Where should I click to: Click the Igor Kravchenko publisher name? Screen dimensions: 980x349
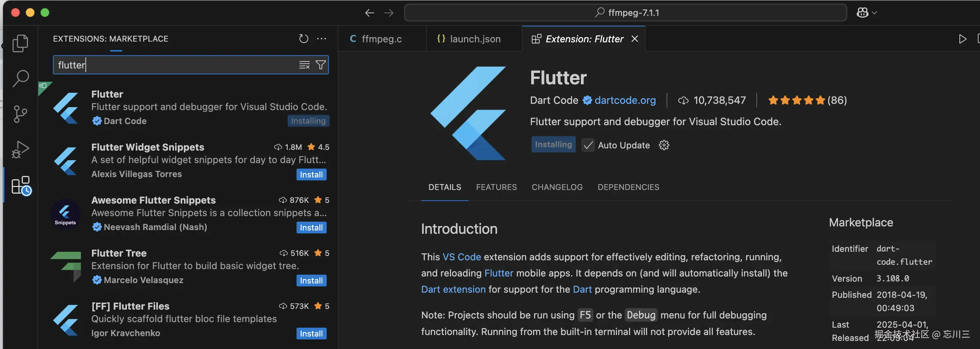coord(125,334)
